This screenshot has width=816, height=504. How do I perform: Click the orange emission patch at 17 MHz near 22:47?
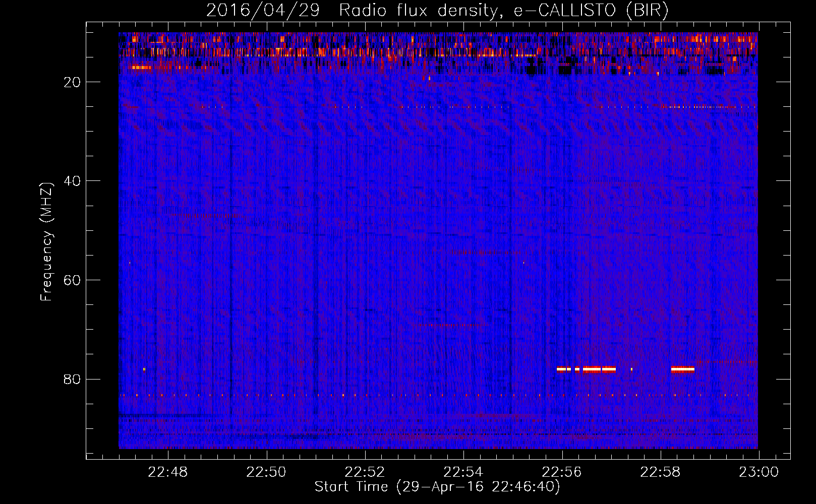pyautogui.click(x=141, y=67)
